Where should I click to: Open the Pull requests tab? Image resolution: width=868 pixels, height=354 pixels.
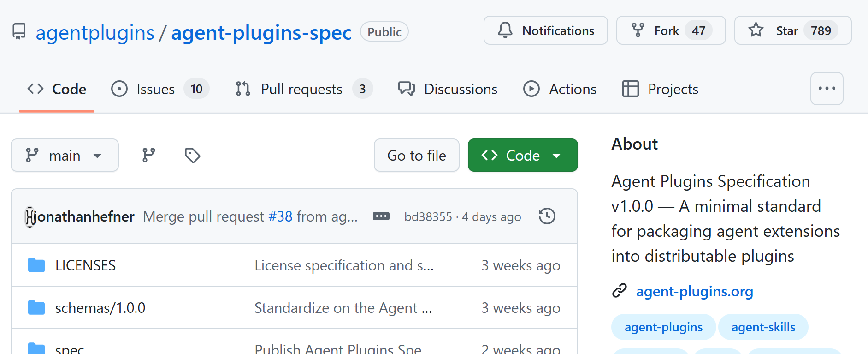coord(304,89)
